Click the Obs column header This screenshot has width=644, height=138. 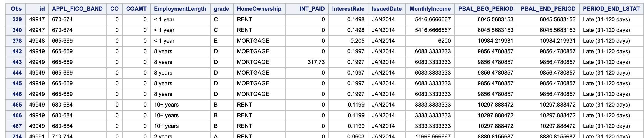(x=16, y=9)
